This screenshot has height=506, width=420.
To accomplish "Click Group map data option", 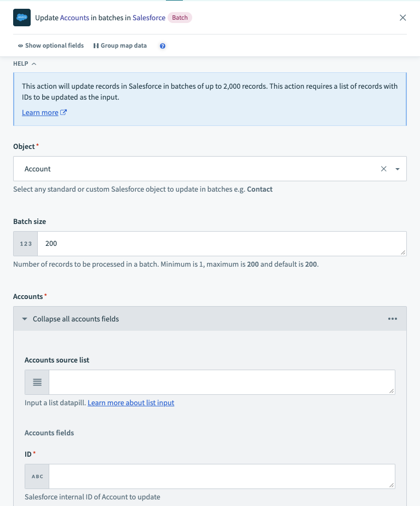I will point(120,46).
